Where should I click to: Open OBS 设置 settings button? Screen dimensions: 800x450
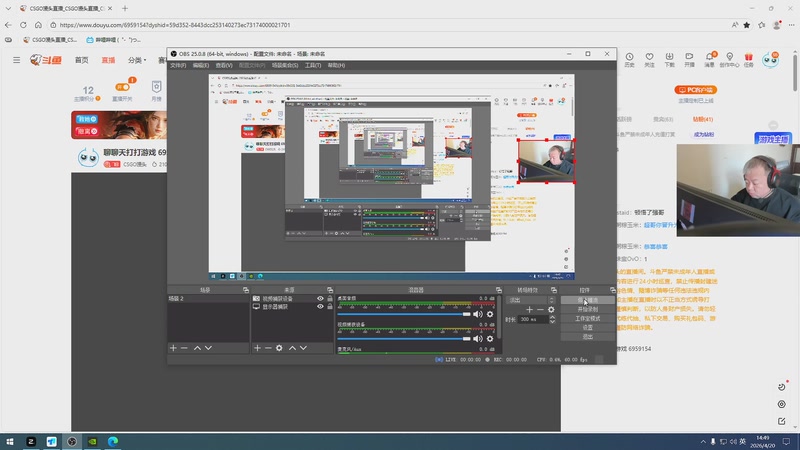(x=587, y=328)
